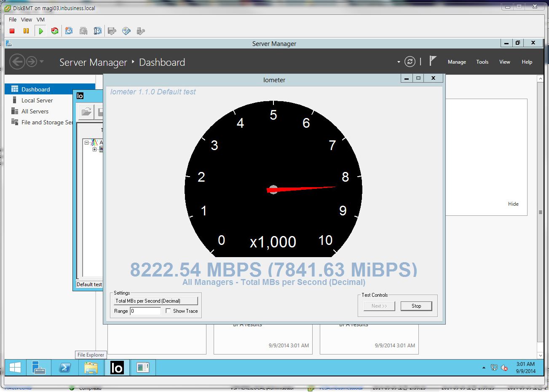Click the Iometer 1.1.0 Default test title
This screenshot has height=392, width=549.
[x=153, y=92]
